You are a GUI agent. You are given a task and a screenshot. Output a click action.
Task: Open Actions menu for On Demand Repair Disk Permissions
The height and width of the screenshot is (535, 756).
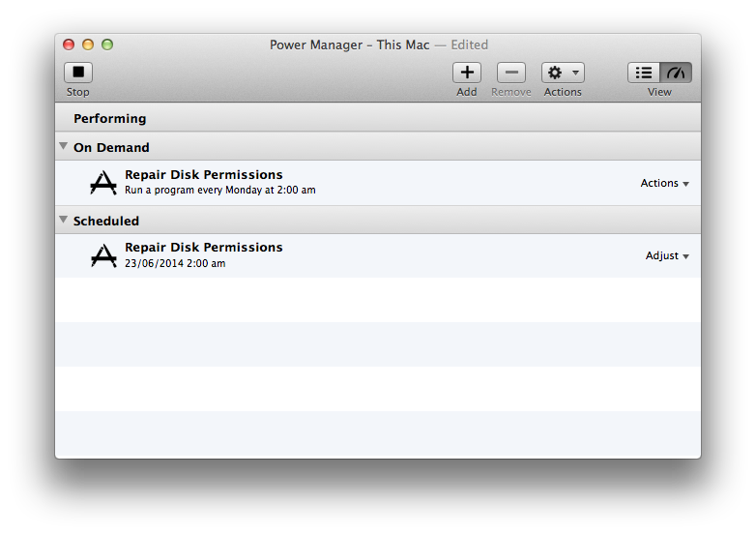coord(664,183)
